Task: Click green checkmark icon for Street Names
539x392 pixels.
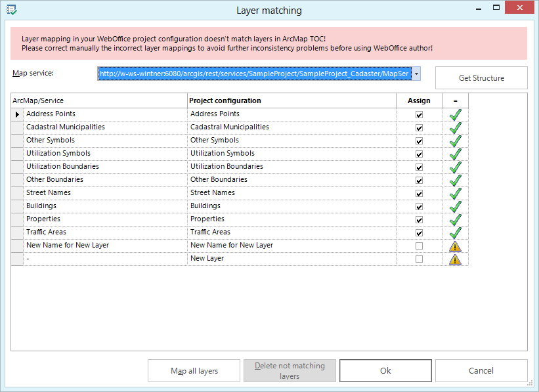Action: 456,192
